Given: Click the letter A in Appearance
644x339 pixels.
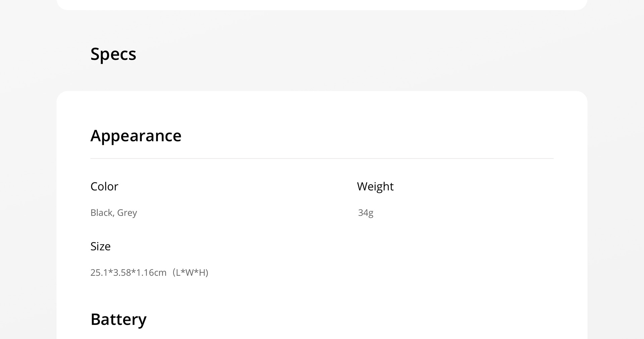Looking at the screenshot, I should point(96,136).
